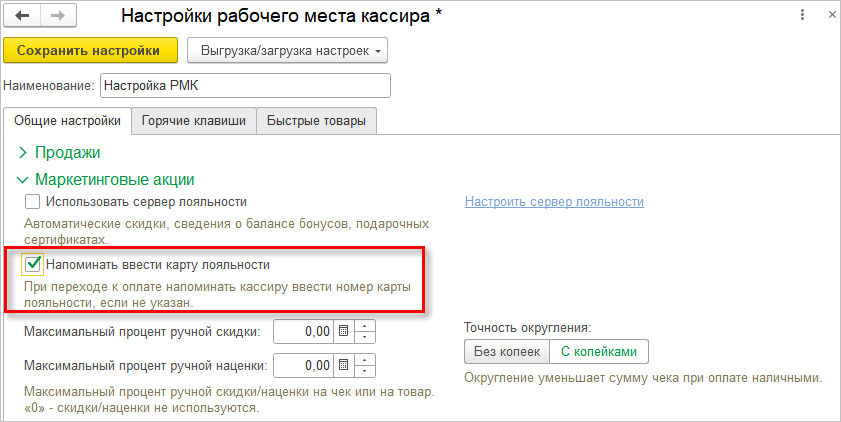841x422 pixels.
Task: Open calculator for manual markup percent
Action: pos(344,366)
